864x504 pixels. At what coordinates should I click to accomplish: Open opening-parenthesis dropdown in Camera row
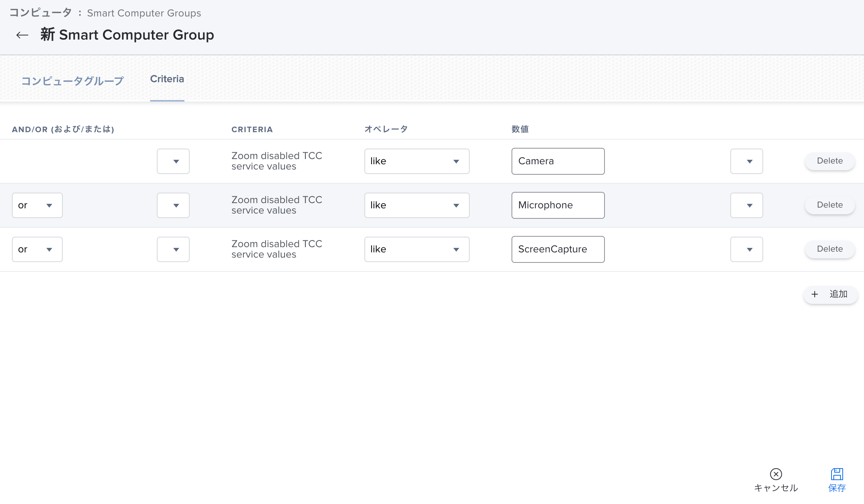tap(173, 161)
